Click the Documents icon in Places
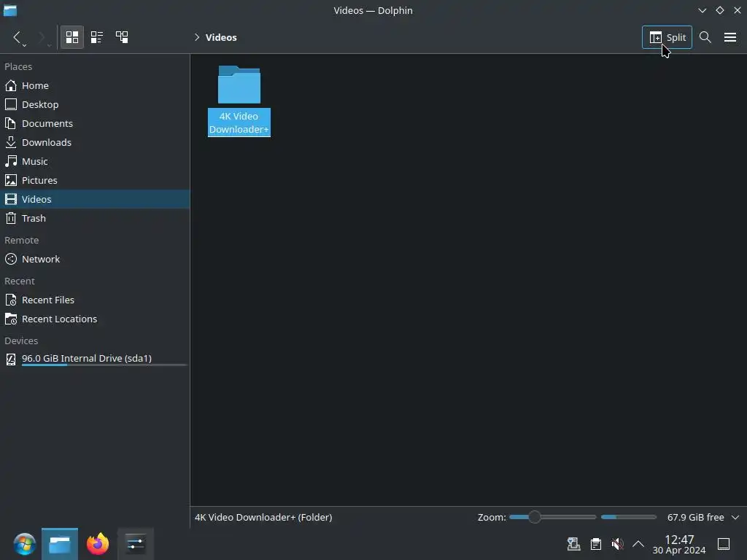Viewport: 747px width, 560px height. click(11, 123)
